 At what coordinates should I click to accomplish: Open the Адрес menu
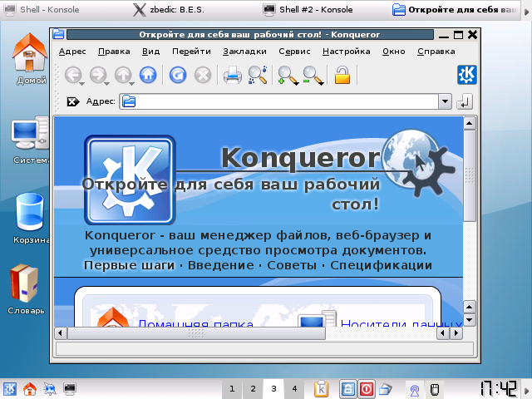(x=72, y=52)
